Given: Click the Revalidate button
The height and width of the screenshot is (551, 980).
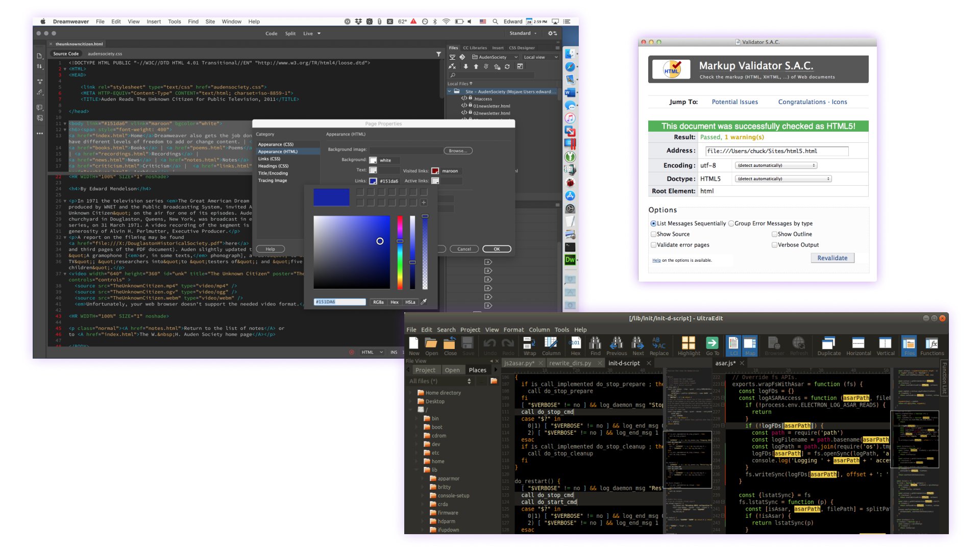Looking at the screenshot, I should pyautogui.click(x=832, y=258).
